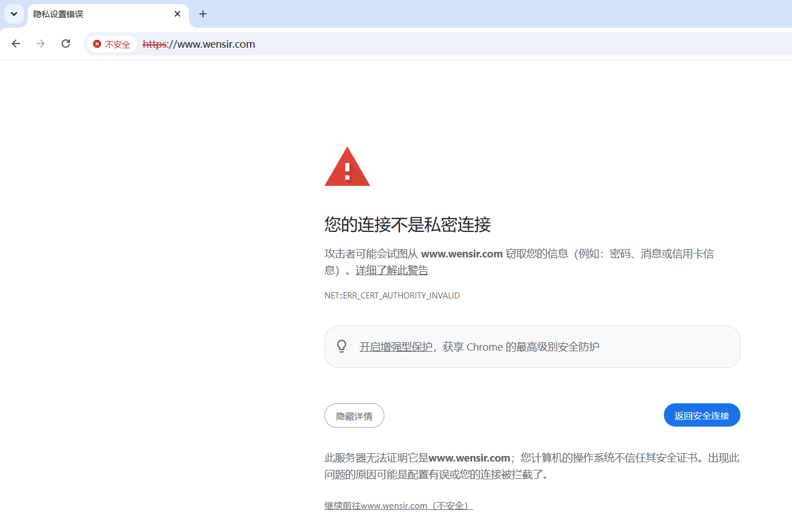Click the 开启增强型保护 link
This screenshot has height=532, width=792.
click(x=396, y=347)
